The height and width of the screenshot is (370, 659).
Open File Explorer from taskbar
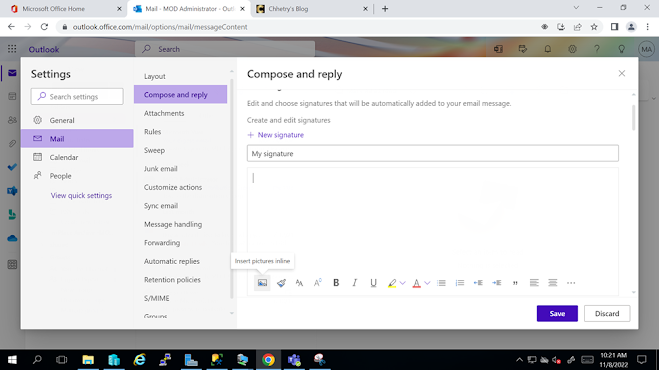88,360
